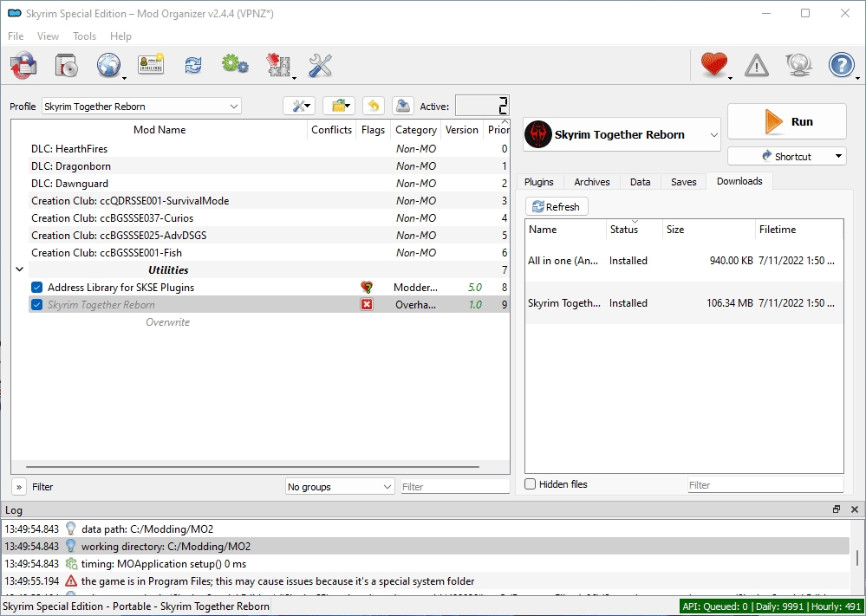This screenshot has width=866, height=616.
Task: Open the Tools menu
Action: click(x=85, y=36)
